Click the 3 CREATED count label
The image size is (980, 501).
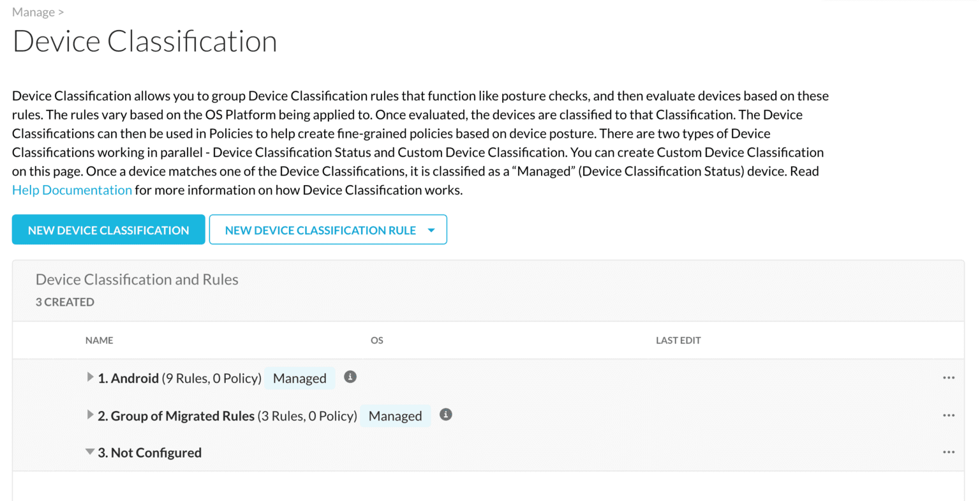tap(64, 301)
